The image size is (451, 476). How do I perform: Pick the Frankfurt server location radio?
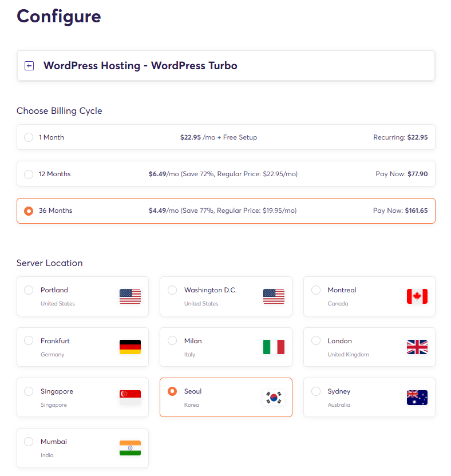29,341
